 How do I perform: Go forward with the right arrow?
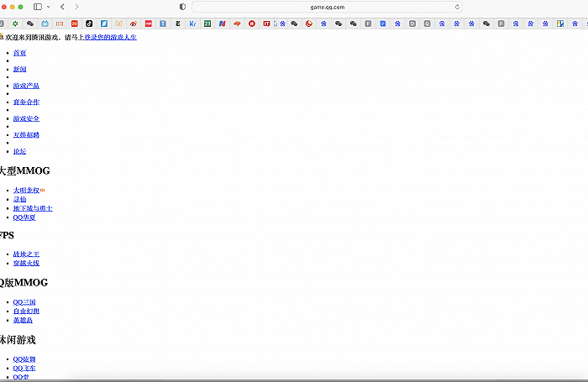click(x=76, y=7)
